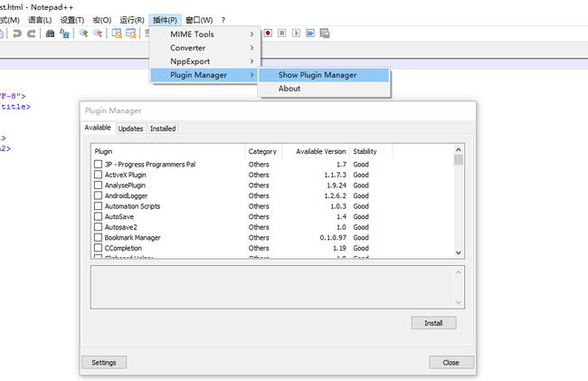Switch to the Updates tab
Image resolution: width=588 pixels, height=381 pixels.
pyautogui.click(x=130, y=129)
